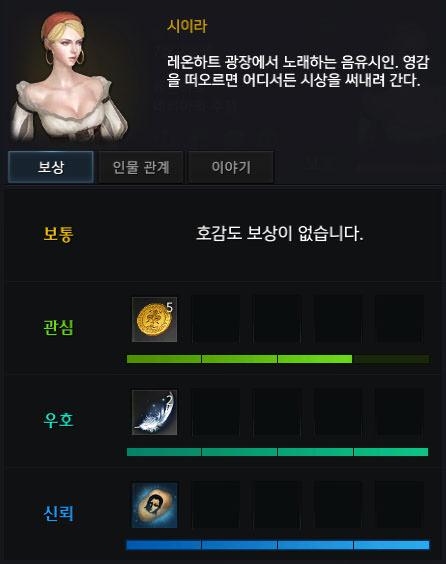Click the 신뢰 rapport level label

point(58,513)
